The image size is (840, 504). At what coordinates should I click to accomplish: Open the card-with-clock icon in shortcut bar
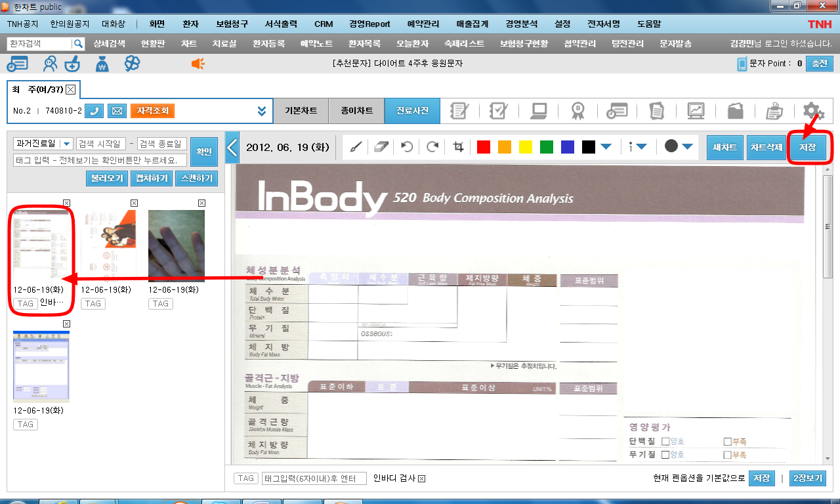(17, 64)
